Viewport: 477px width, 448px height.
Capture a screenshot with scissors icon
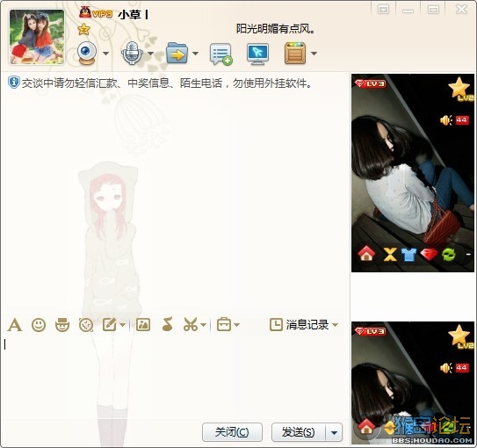(191, 324)
